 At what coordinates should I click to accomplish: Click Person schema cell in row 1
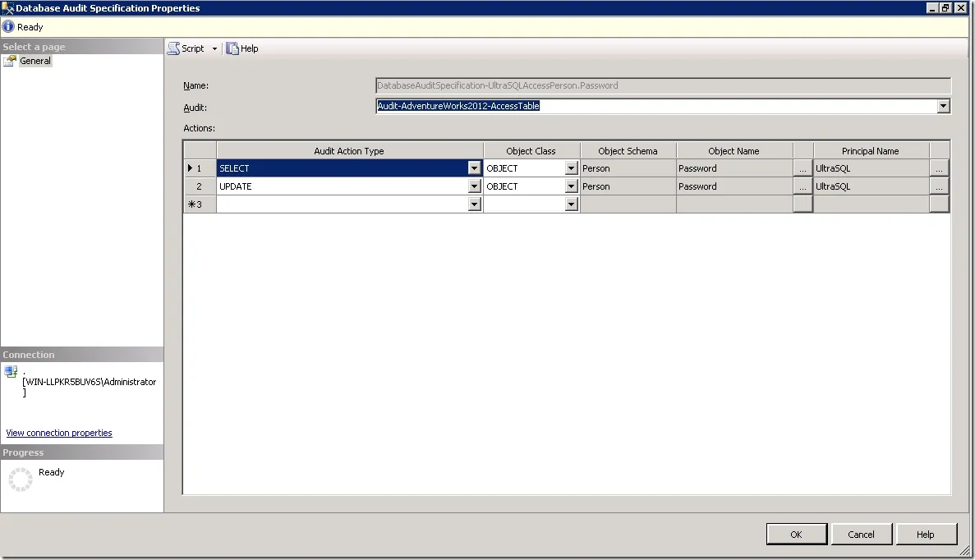point(628,168)
